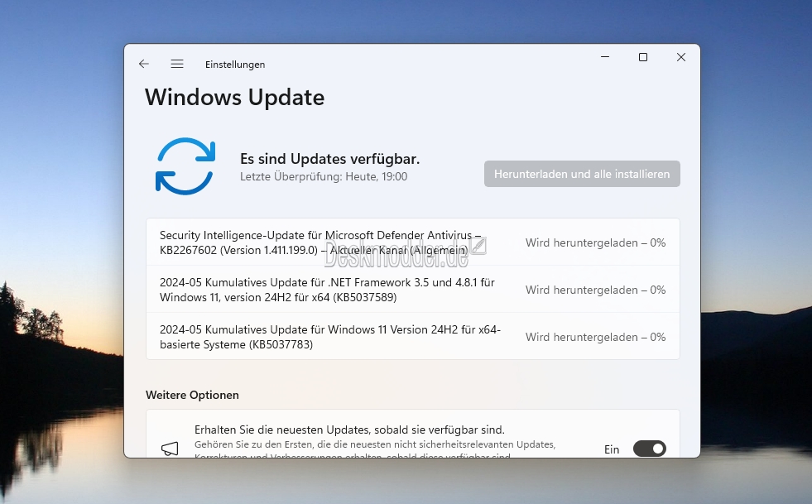Image resolution: width=812 pixels, height=504 pixels.
Task: Open the hamburger navigation menu
Action: (x=177, y=64)
